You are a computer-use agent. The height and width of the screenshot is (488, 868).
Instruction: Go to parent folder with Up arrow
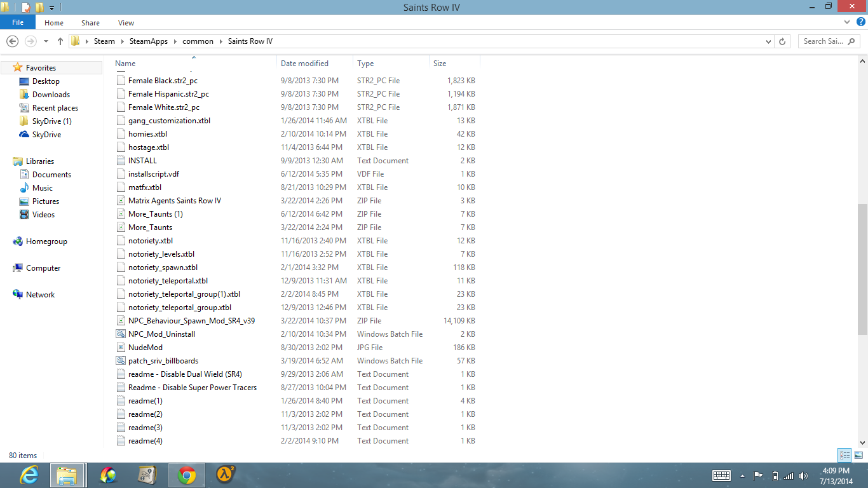pyautogui.click(x=60, y=41)
